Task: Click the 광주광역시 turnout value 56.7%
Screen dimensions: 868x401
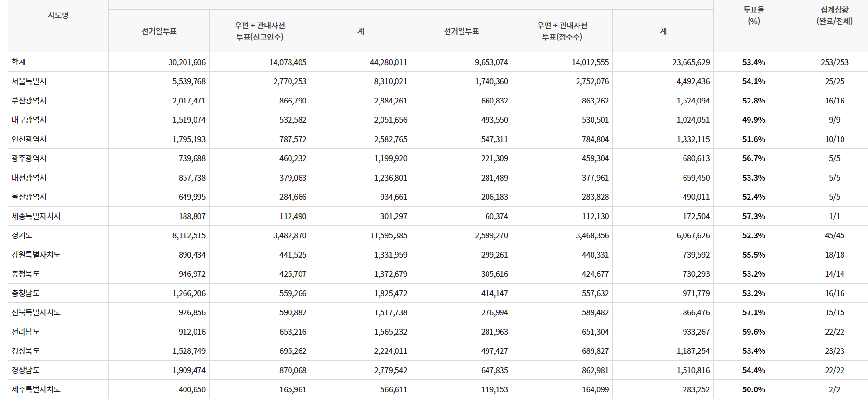Action: [753, 158]
